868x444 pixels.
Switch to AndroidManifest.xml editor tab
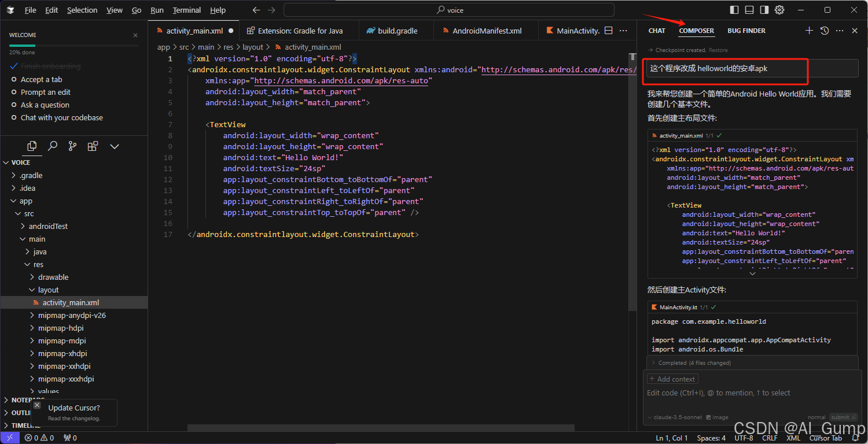click(x=486, y=31)
